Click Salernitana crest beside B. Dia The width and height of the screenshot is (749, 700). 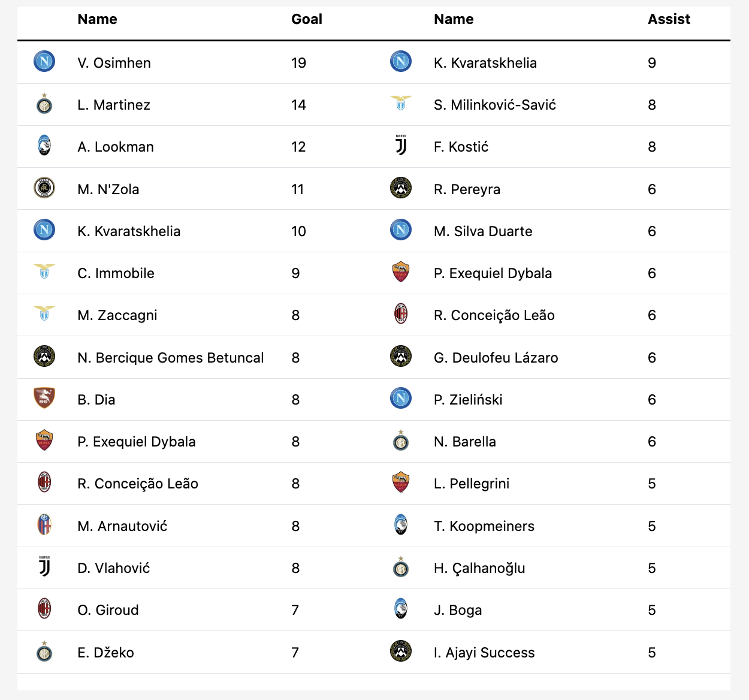(x=44, y=398)
